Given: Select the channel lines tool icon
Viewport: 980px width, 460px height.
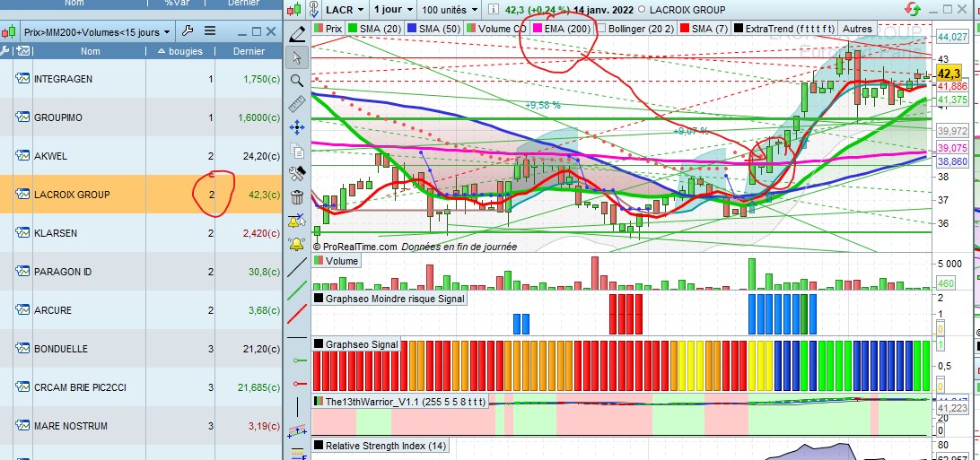Looking at the screenshot, I should click(297, 430).
